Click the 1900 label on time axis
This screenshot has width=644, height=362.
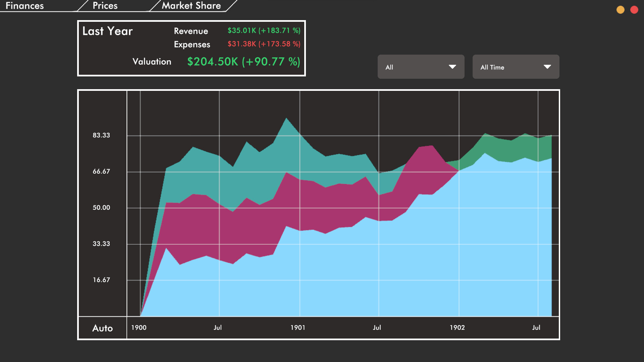(x=139, y=327)
